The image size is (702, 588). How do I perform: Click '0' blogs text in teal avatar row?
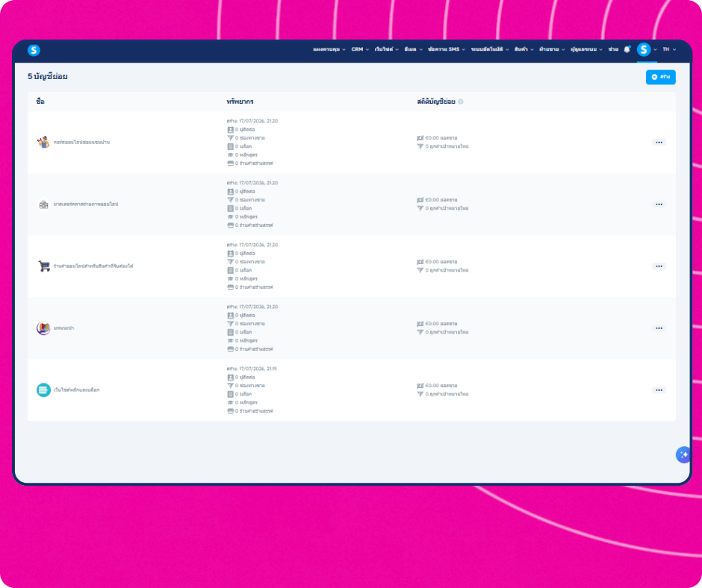(x=243, y=394)
